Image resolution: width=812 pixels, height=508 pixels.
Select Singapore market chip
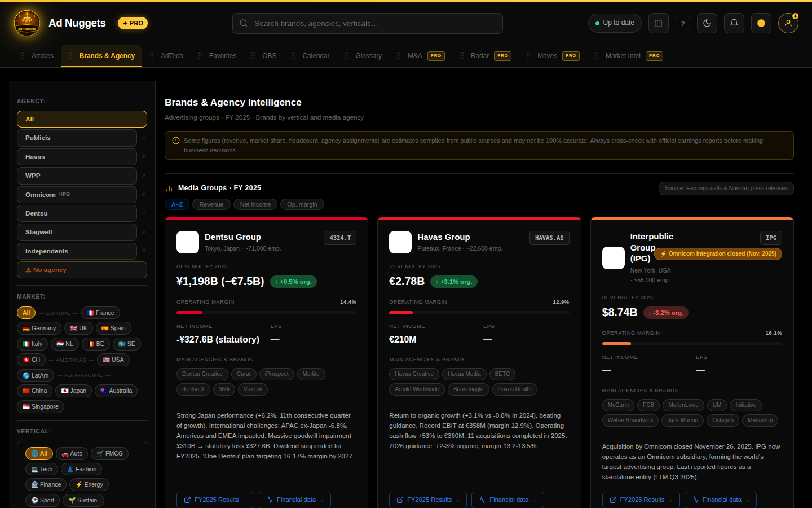click(x=41, y=406)
